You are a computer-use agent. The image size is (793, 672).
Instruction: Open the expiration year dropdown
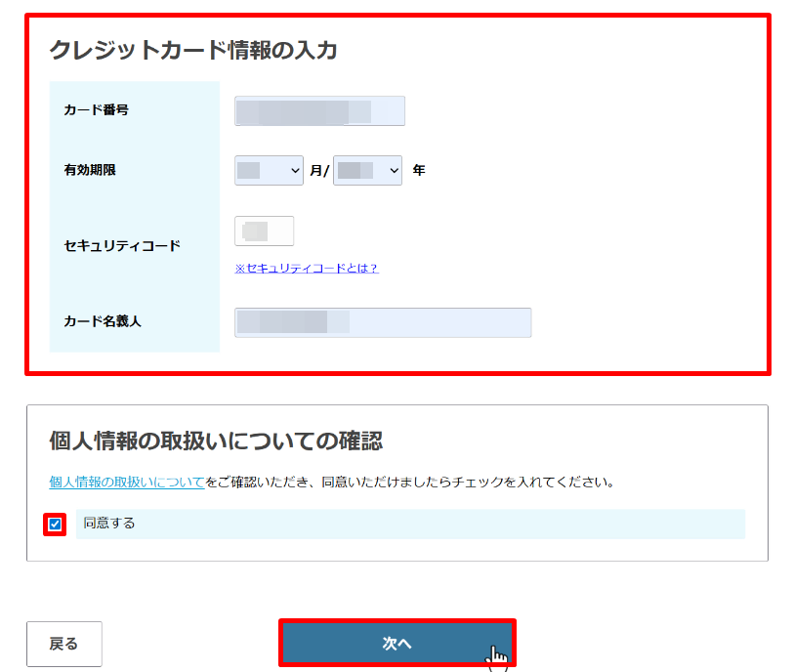click(367, 170)
